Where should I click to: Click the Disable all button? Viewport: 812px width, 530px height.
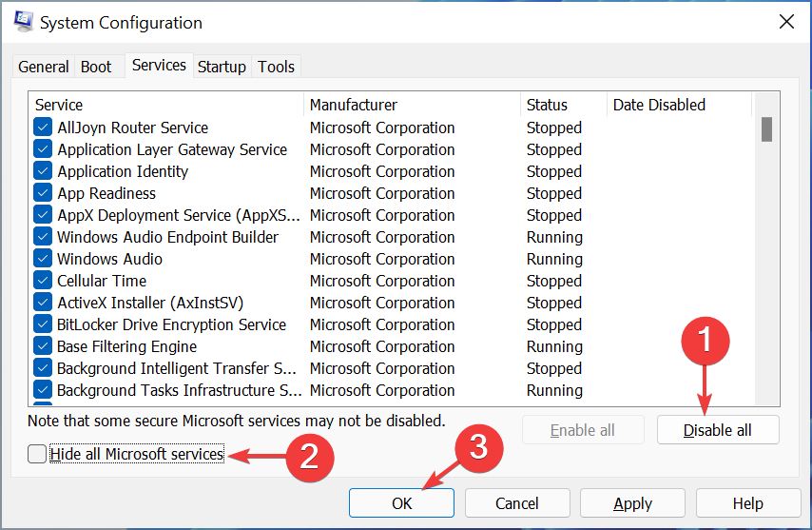(718, 430)
